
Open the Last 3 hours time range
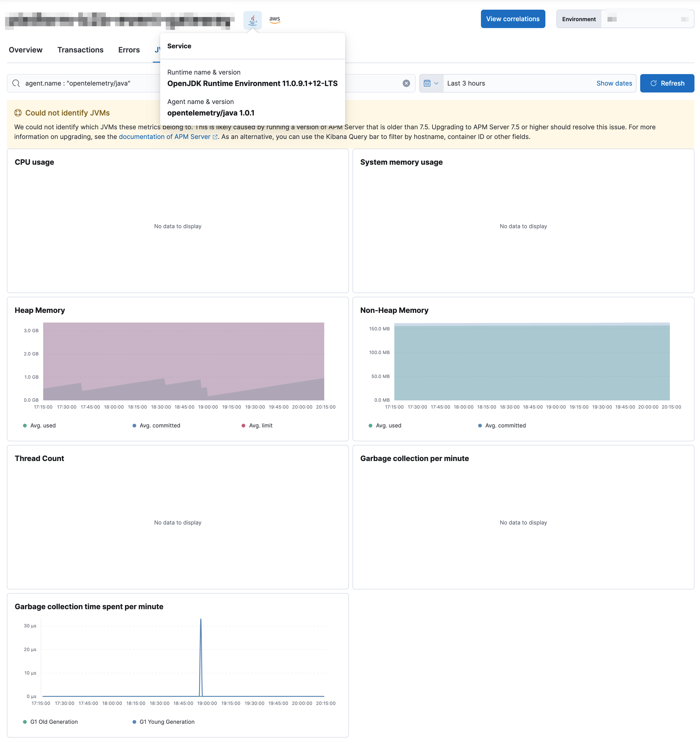pyautogui.click(x=466, y=84)
